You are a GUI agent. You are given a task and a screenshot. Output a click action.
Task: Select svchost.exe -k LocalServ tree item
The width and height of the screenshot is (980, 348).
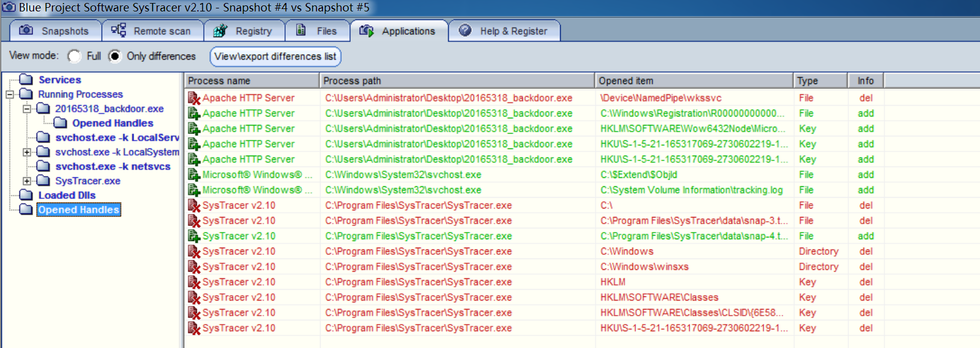(117, 138)
